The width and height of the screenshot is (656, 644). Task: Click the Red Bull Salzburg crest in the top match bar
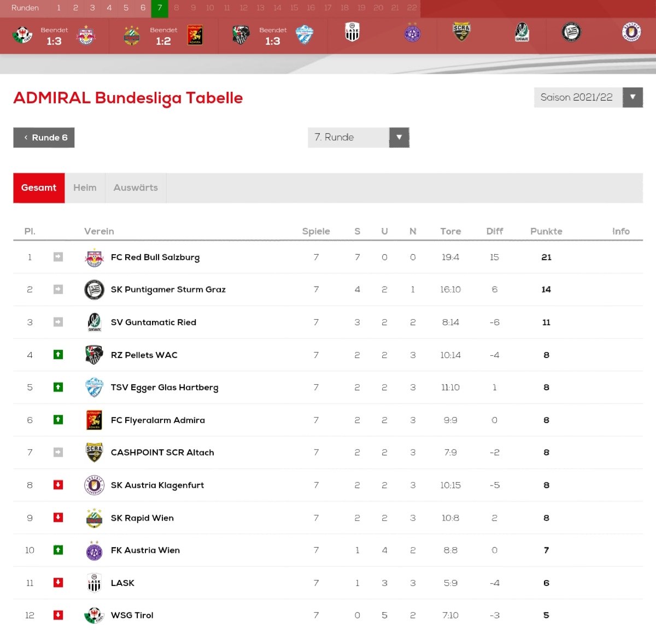coord(86,35)
